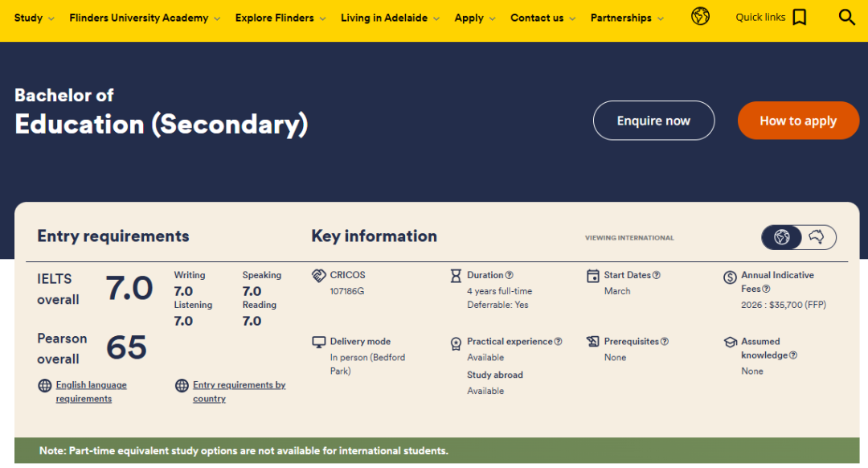Expand the Apply menu chevron
This screenshot has width=868, height=468.
pos(492,18)
